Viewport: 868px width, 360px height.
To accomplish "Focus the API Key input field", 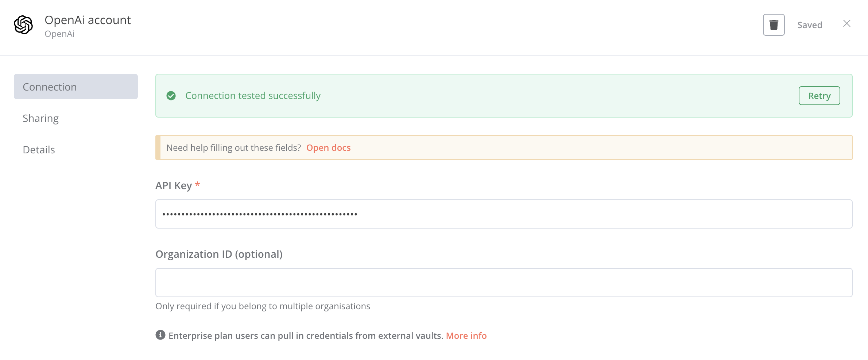I will 504,214.
